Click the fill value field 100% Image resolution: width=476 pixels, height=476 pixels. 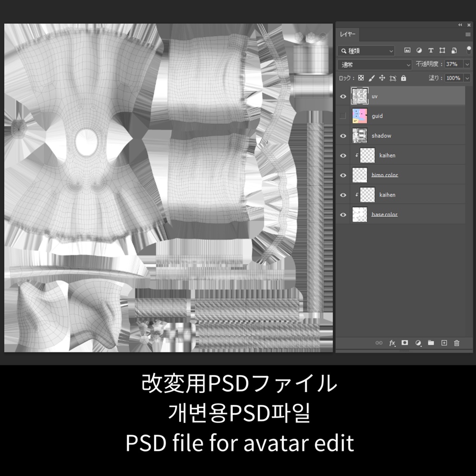point(454,78)
